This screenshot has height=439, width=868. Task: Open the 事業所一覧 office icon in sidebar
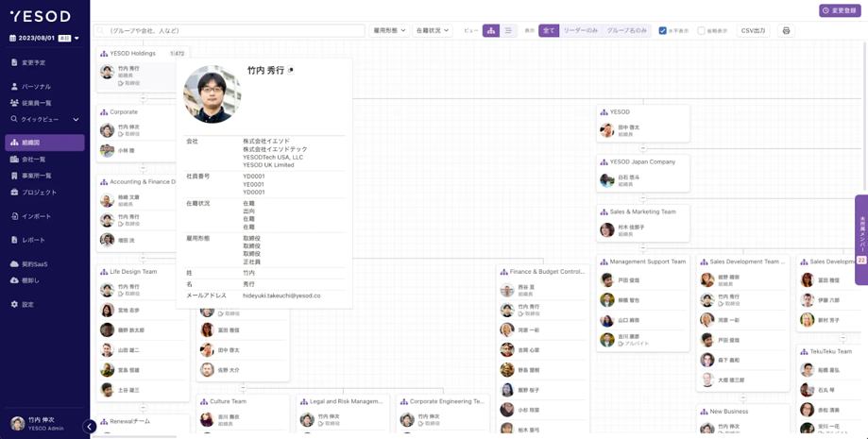click(14, 176)
